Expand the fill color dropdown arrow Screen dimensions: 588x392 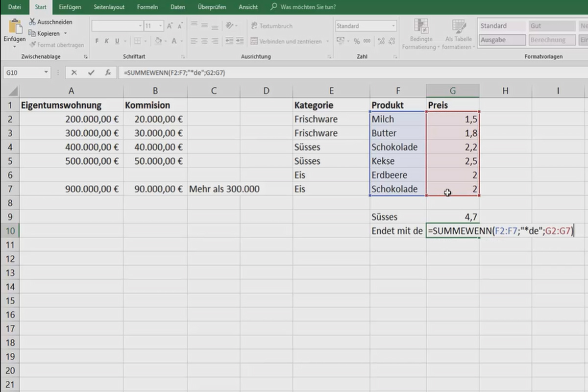pos(166,41)
